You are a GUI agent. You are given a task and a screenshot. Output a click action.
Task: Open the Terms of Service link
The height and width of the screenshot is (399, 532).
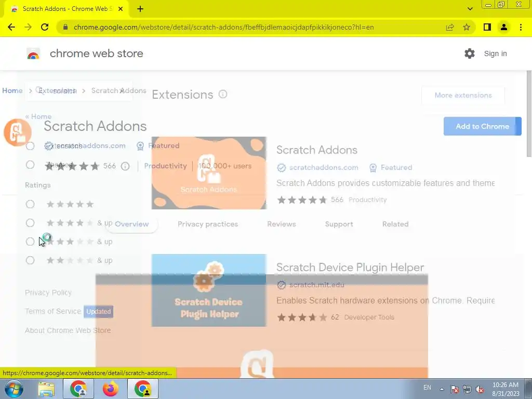(x=53, y=311)
